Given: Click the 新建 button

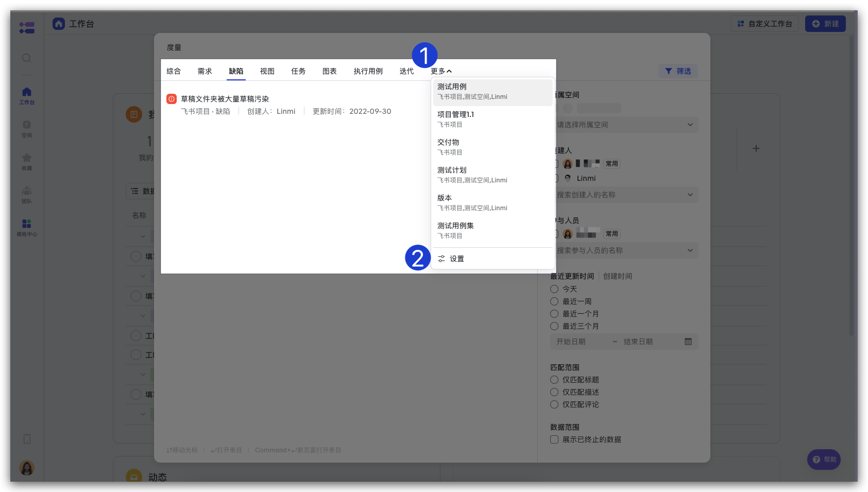Looking at the screenshot, I should tap(825, 24).
